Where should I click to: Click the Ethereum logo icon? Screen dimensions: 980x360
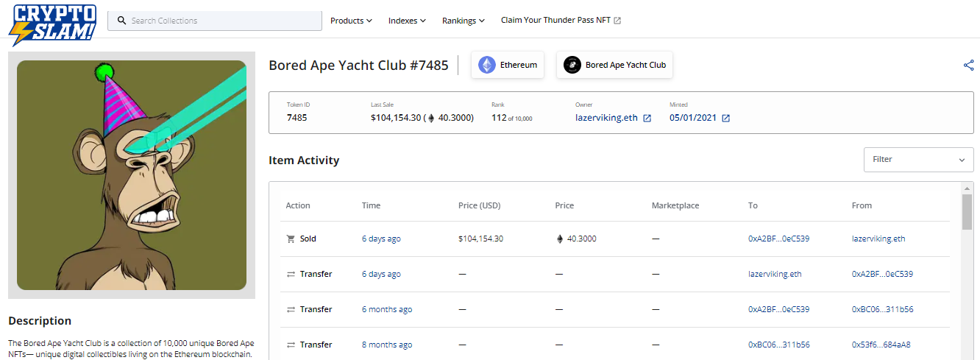point(487,65)
